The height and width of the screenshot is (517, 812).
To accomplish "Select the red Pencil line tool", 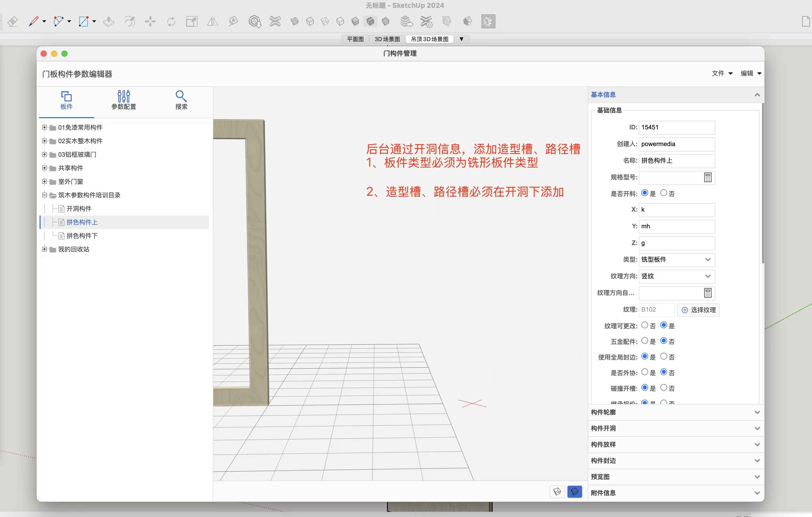I will [x=34, y=21].
